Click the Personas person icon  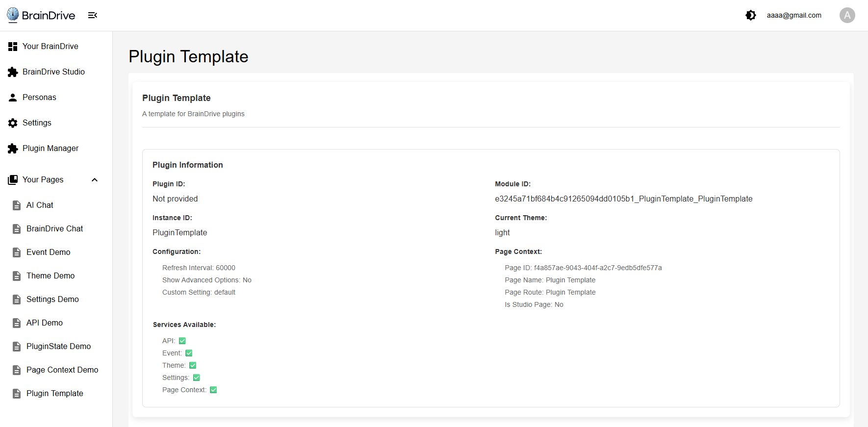(13, 98)
